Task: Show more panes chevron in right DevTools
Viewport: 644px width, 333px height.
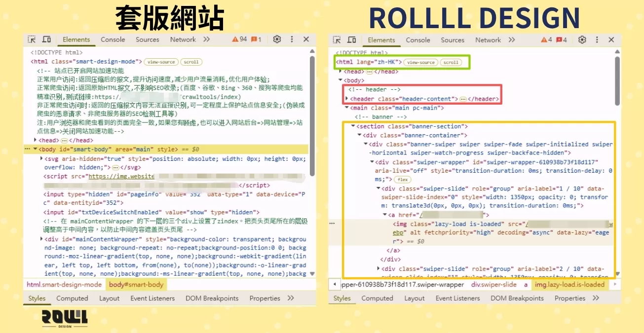Action: click(596, 298)
